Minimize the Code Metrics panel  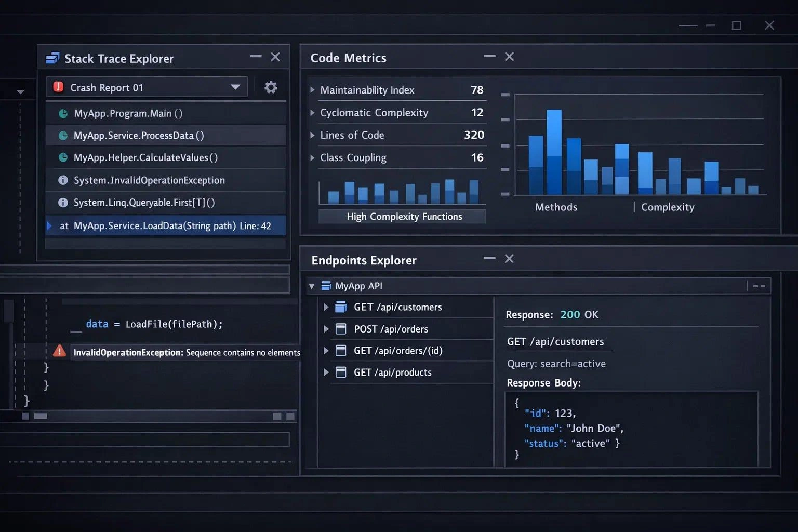coord(489,56)
